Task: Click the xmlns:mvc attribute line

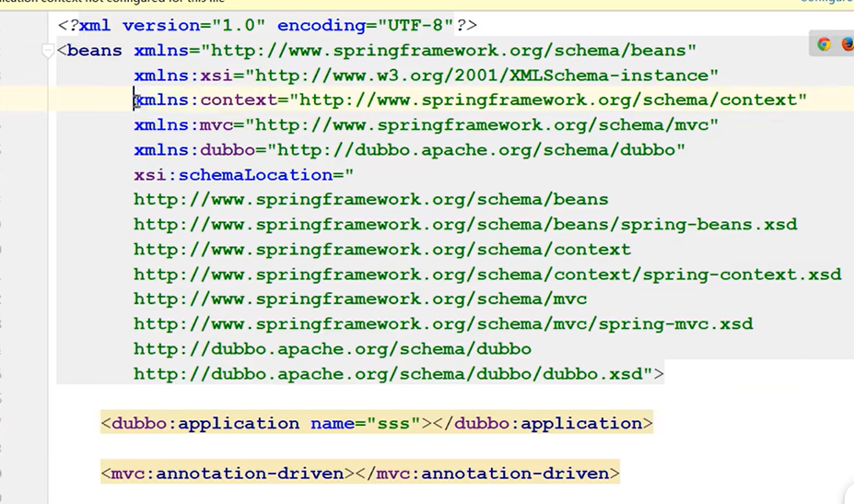Action: click(426, 124)
